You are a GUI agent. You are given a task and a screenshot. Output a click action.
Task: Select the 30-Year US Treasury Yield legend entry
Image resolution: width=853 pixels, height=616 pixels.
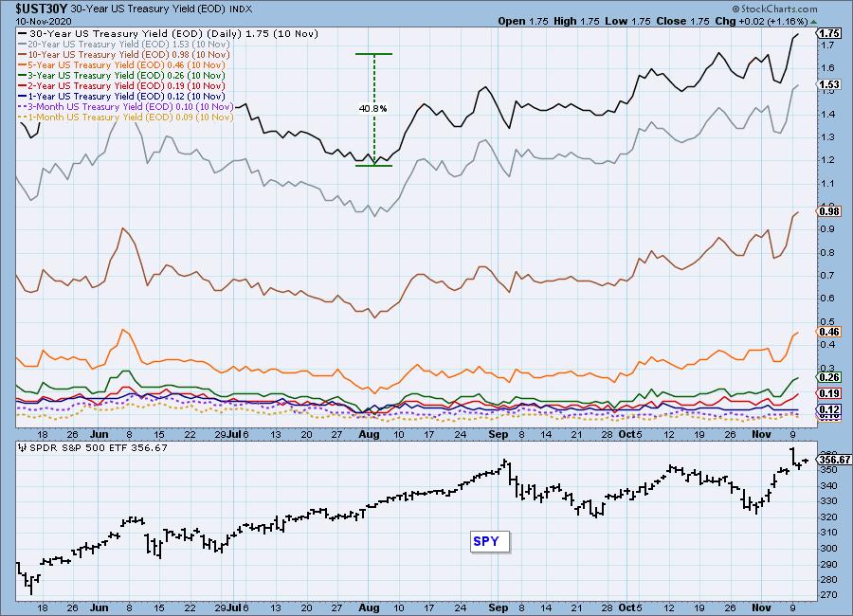[x=169, y=34]
